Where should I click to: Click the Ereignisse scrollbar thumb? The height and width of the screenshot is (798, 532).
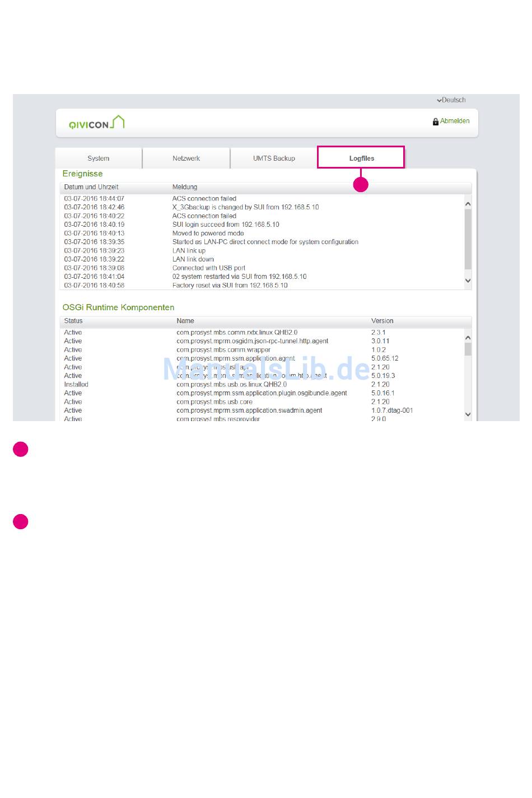coord(468,238)
